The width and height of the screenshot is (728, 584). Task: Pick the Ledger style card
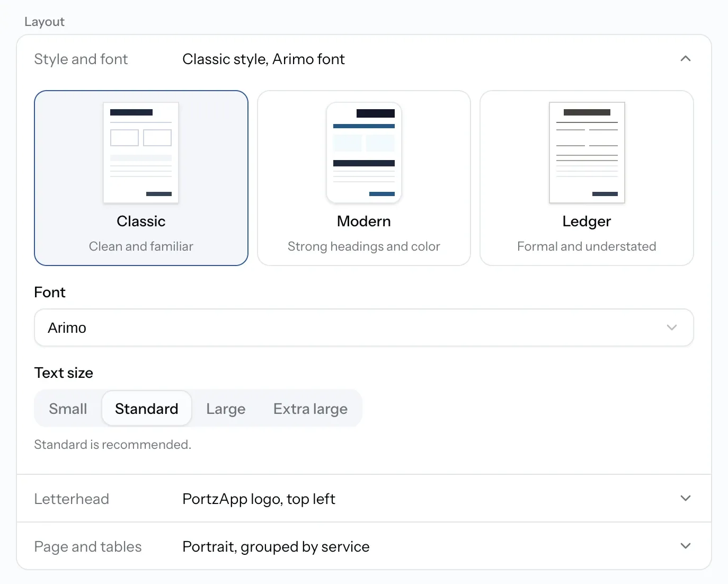click(x=587, y=178)
